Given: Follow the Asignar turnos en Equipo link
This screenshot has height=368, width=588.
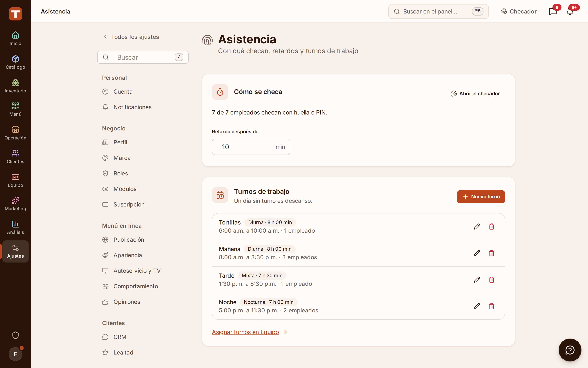Looking at the screenshot, I should click(x=249, y=332).
